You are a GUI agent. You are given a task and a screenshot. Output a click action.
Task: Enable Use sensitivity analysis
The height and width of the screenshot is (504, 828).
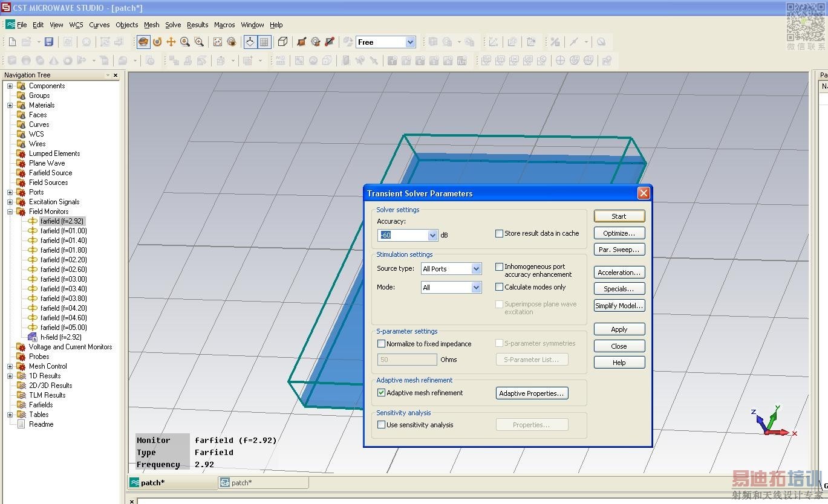[382, 425]
